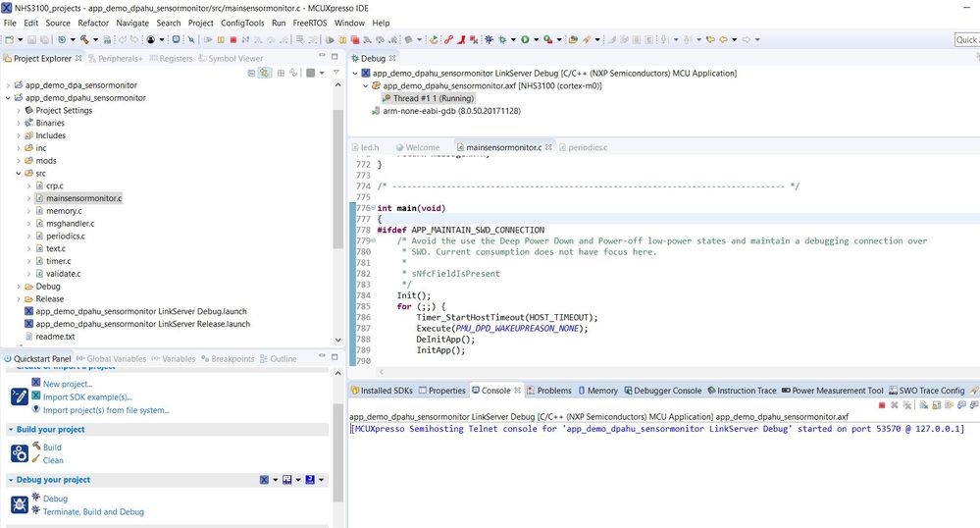The height and width of the screenshot is (528, 980).
Task: Collapse the src folder
Action: coord(18,174)
